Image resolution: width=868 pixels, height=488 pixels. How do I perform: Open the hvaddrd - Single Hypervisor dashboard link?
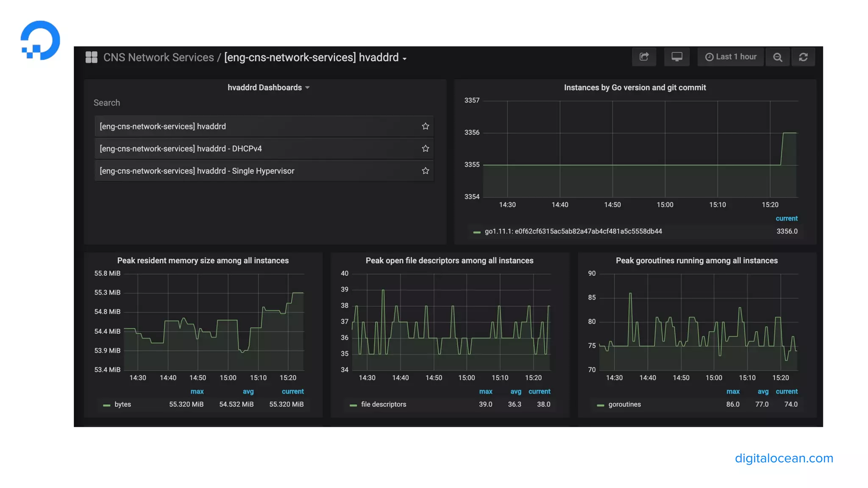(197, 171)
